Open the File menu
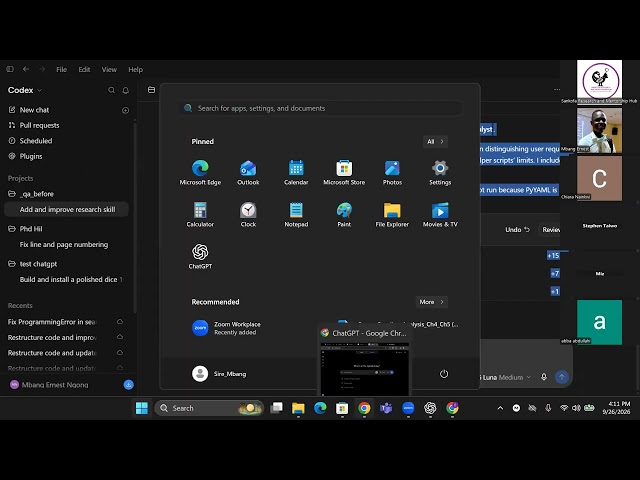The image size is (640, 480). [x=62, y=69]
